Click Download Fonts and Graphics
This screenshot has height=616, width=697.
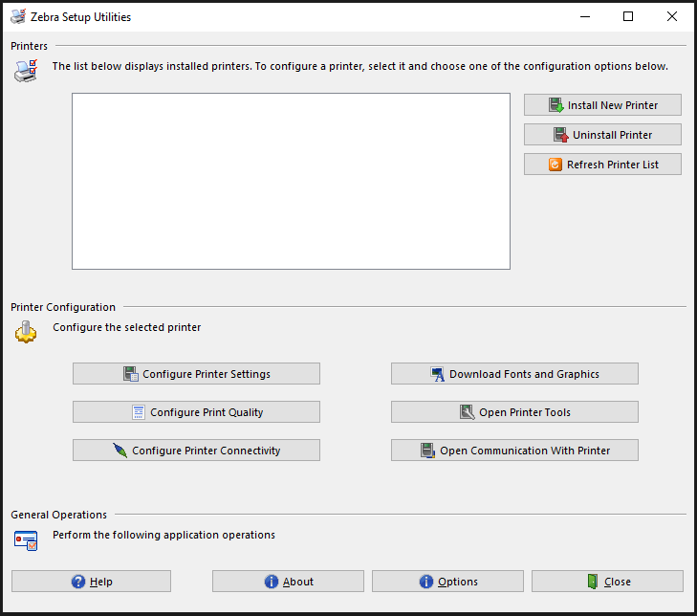[514, 374]
